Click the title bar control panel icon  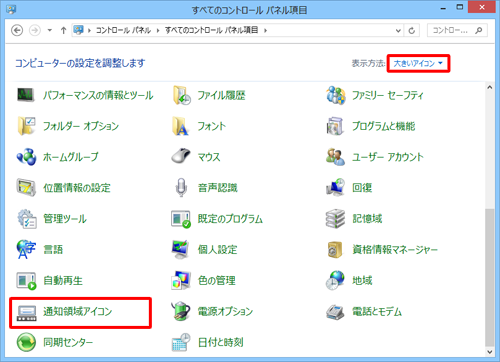11,9
